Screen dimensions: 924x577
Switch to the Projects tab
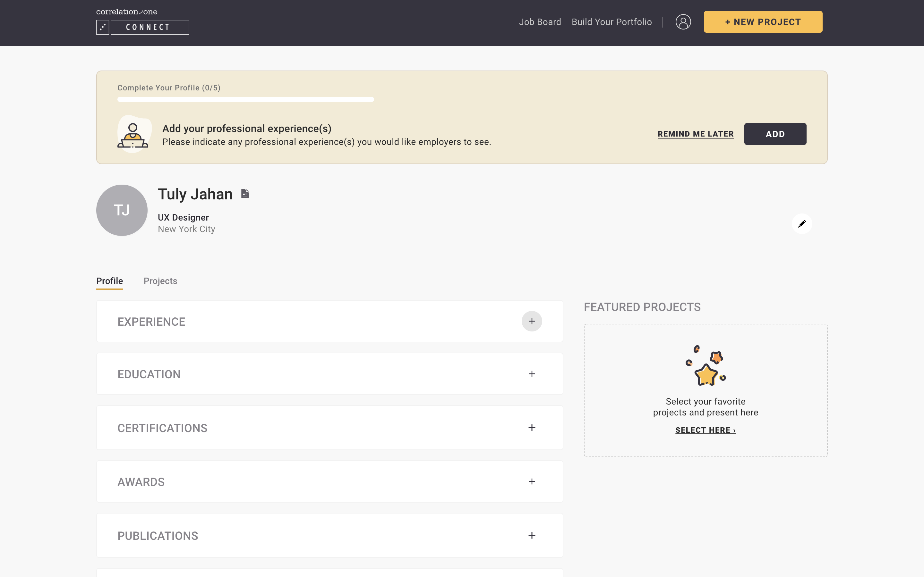pyautogui.click(x=160, y=281)
